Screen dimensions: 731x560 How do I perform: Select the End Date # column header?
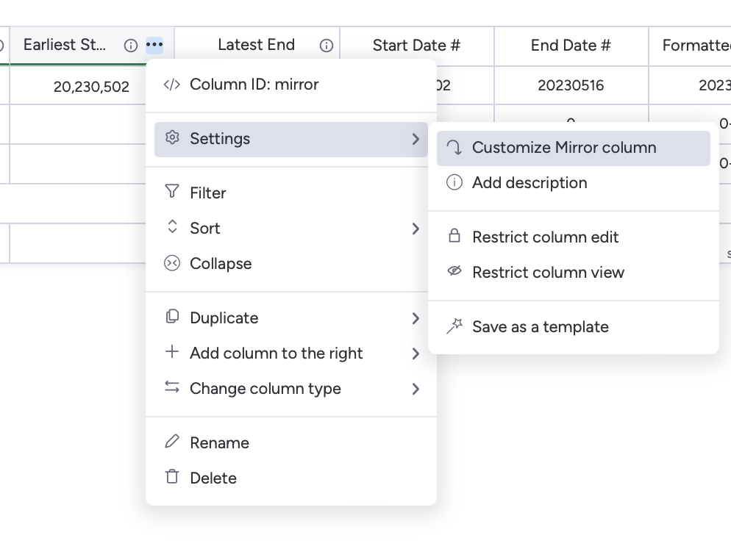click(x=570, y=46)
